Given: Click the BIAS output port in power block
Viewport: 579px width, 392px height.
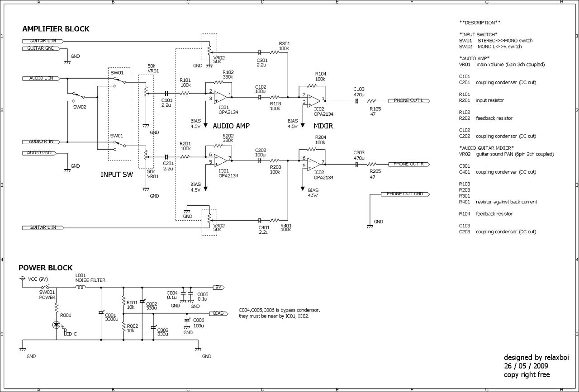Looking at the screenshot, I should point(219,313).
